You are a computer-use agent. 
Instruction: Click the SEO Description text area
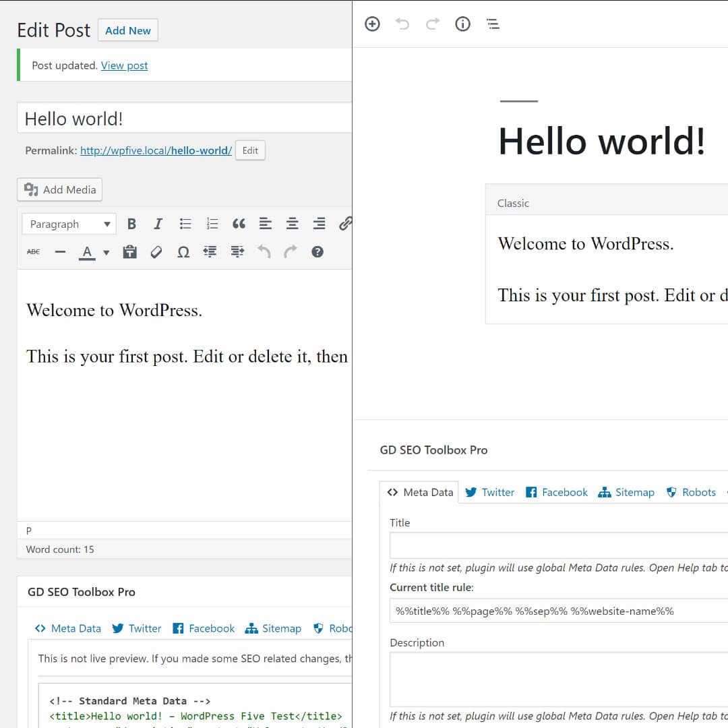pyautogui.click(x=559, y=679)
